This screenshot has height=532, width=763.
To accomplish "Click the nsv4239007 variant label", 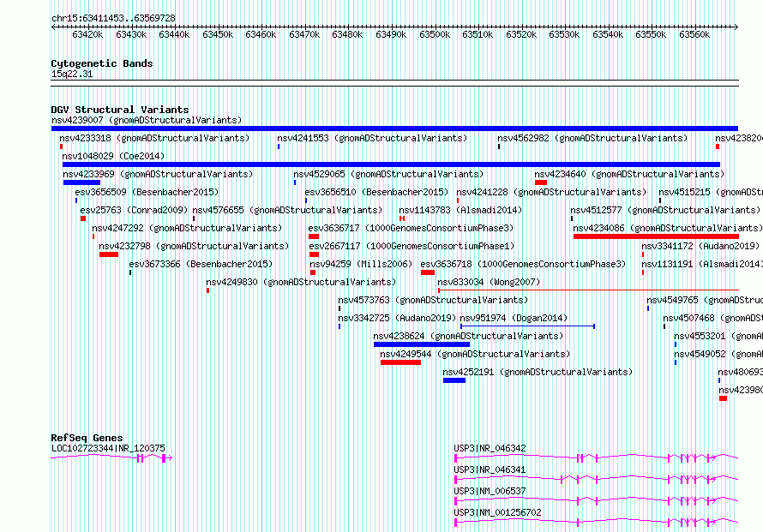I will coord(147,120).
